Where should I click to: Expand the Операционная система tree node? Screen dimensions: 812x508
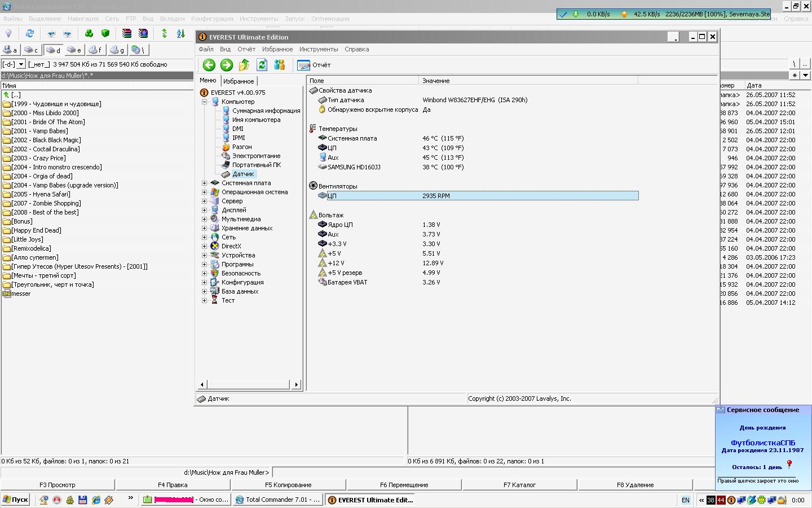click(x=204, y=192)
